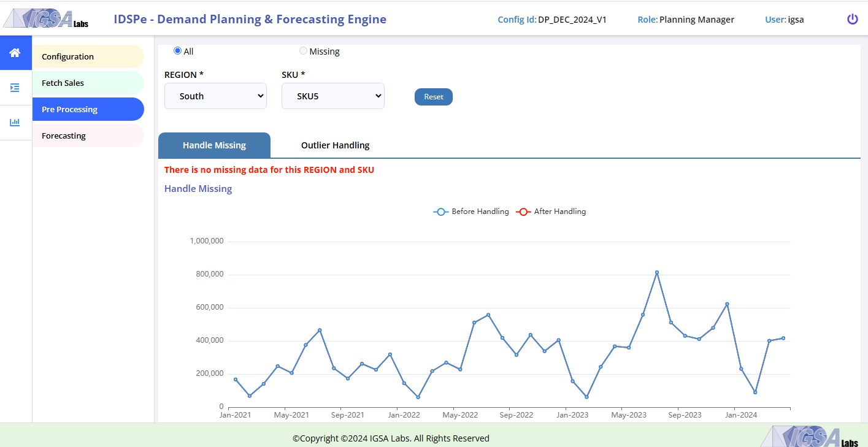Click the first data point at Jan-2021

(x=236, y=379)
